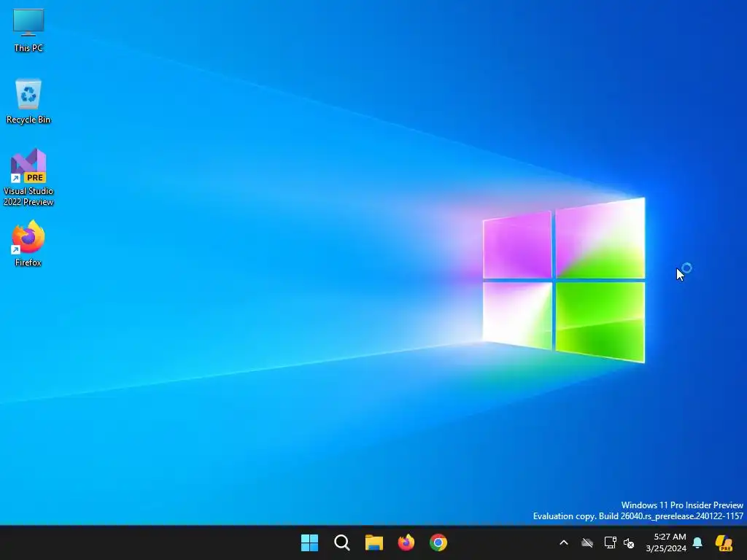Launch File Explorer from the taskbar
747x560 pixels.
point(374,542)
